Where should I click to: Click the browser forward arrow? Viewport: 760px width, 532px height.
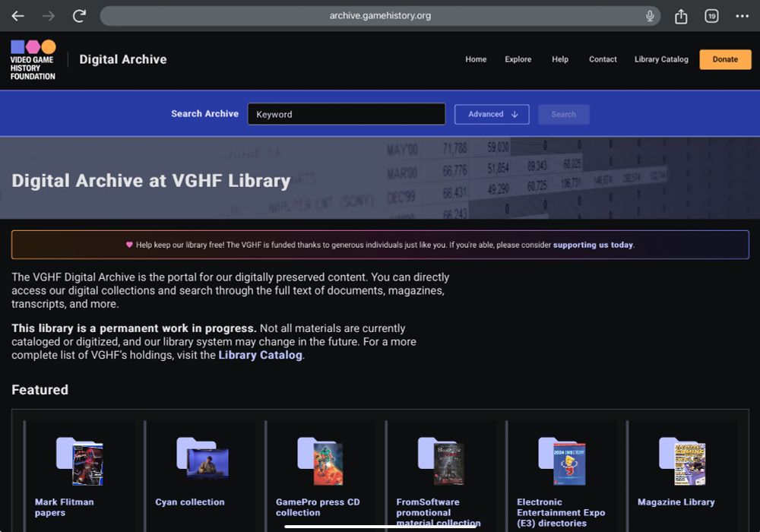pos(49,16)
